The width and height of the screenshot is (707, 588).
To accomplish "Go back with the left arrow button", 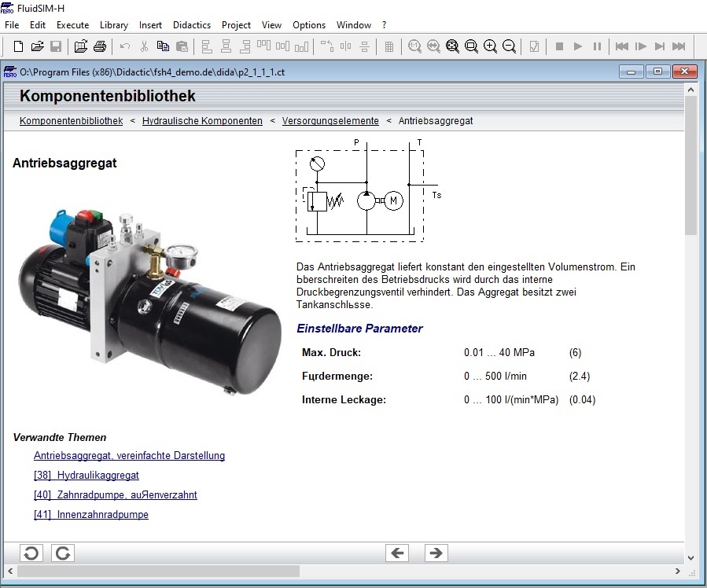I will (397, 553).
